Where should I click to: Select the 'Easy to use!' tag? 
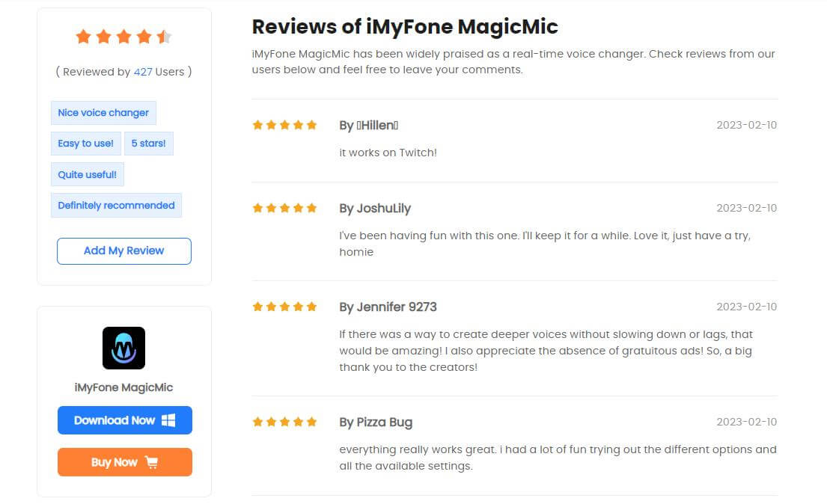[x=86, y=144]
